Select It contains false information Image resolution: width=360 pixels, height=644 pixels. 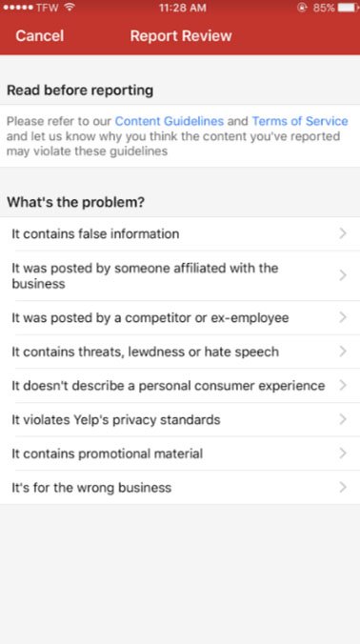pos(180,233)
